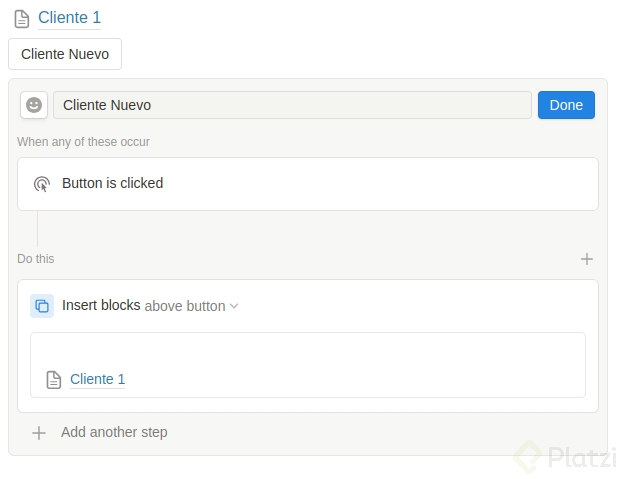Open Cliente 1 link inside the template box

[98, 380]
